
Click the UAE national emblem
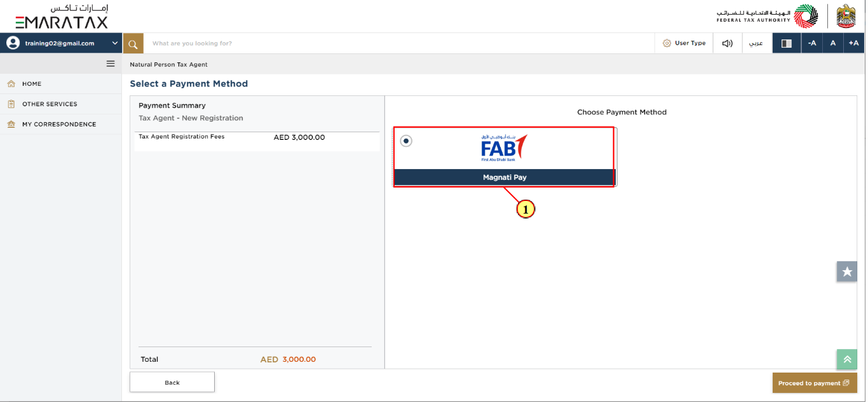846,16
